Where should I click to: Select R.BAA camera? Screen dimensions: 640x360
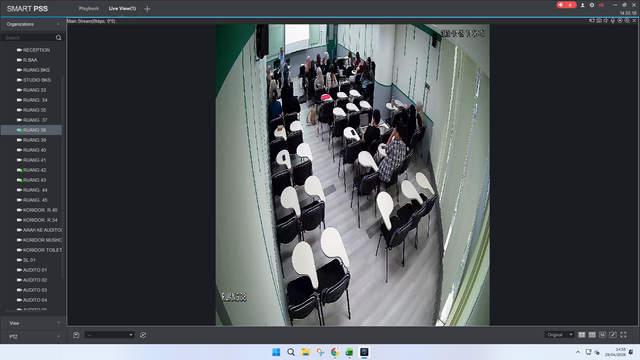(x=27, y=60)
